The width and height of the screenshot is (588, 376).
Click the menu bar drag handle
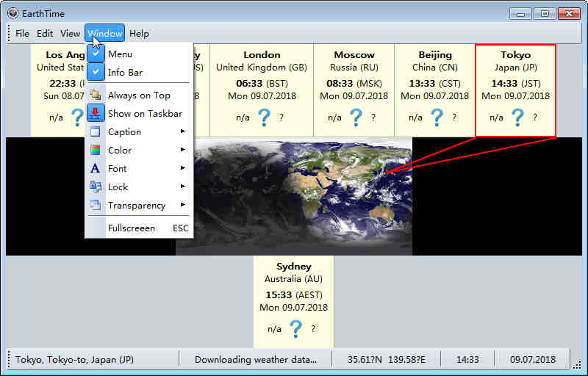click(x=9, y=33)
